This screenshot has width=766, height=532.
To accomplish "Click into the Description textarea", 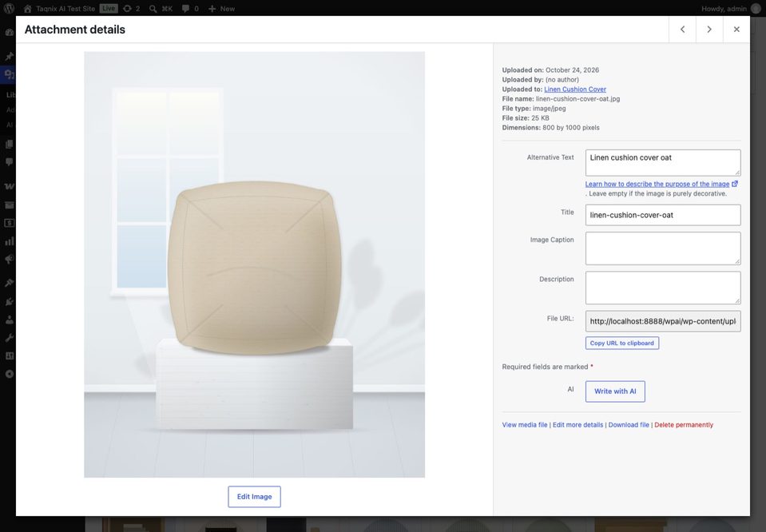I will (663, 288).
